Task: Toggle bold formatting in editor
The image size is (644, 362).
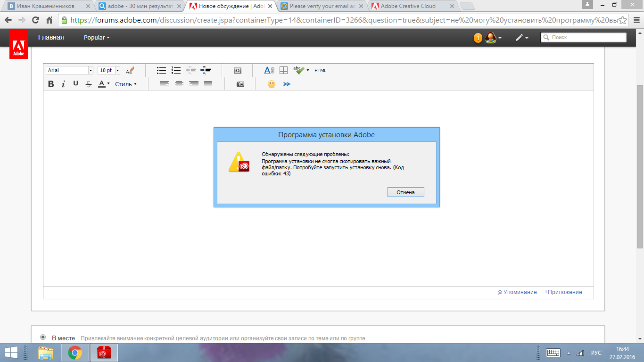Action: tap(51, 84)
